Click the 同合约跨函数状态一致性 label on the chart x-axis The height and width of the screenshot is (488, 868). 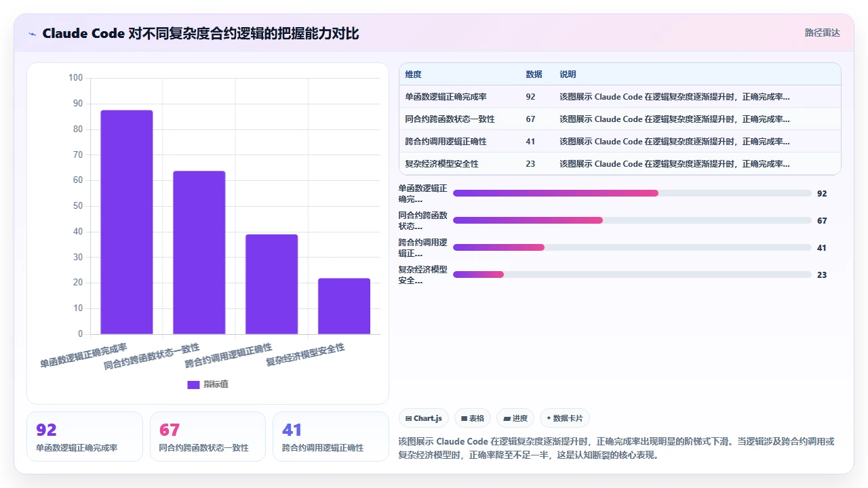tap(152, 357)
